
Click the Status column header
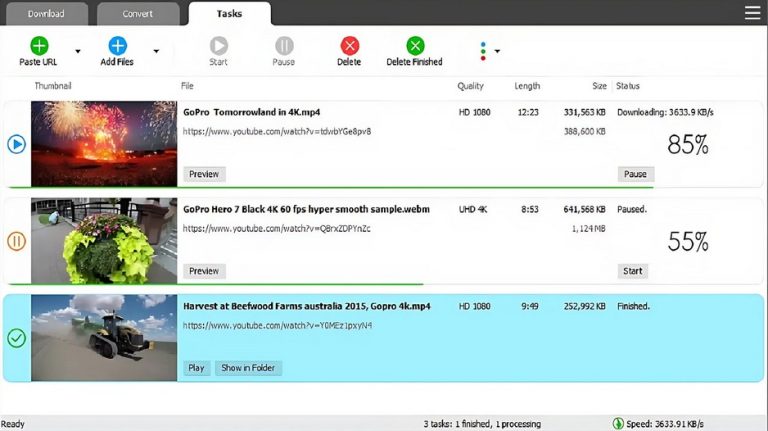coord(628,86)
